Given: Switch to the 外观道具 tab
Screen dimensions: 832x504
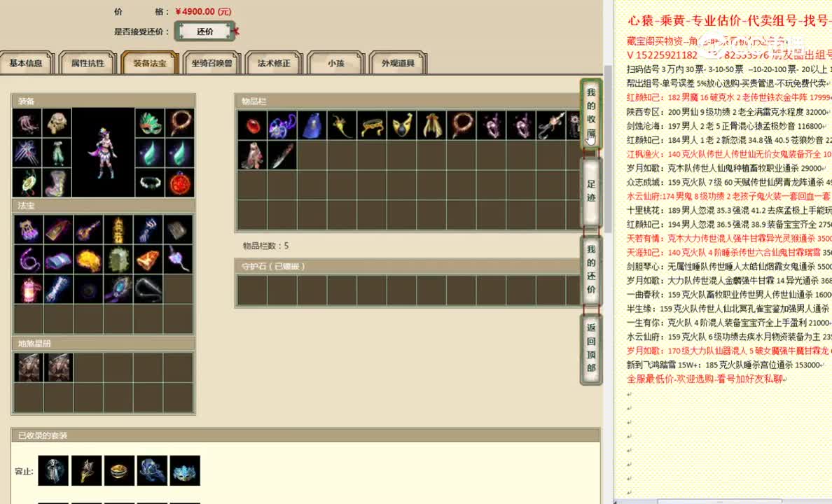Looking at the screenshot, I should pos(398,63).
